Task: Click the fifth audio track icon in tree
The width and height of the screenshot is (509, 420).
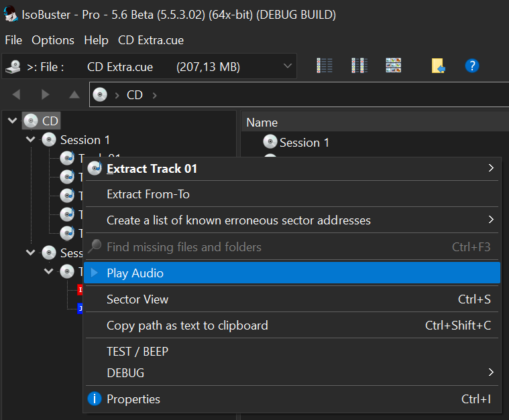Action: [67, 233]
